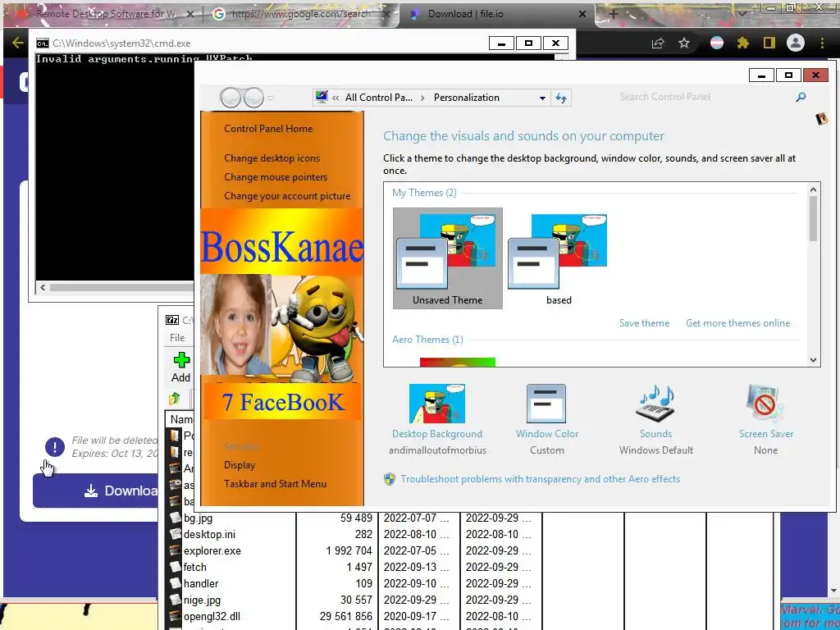Open Chrome three-dot menu
This screenshot has width=840, height=630.
tap(822, 43)
